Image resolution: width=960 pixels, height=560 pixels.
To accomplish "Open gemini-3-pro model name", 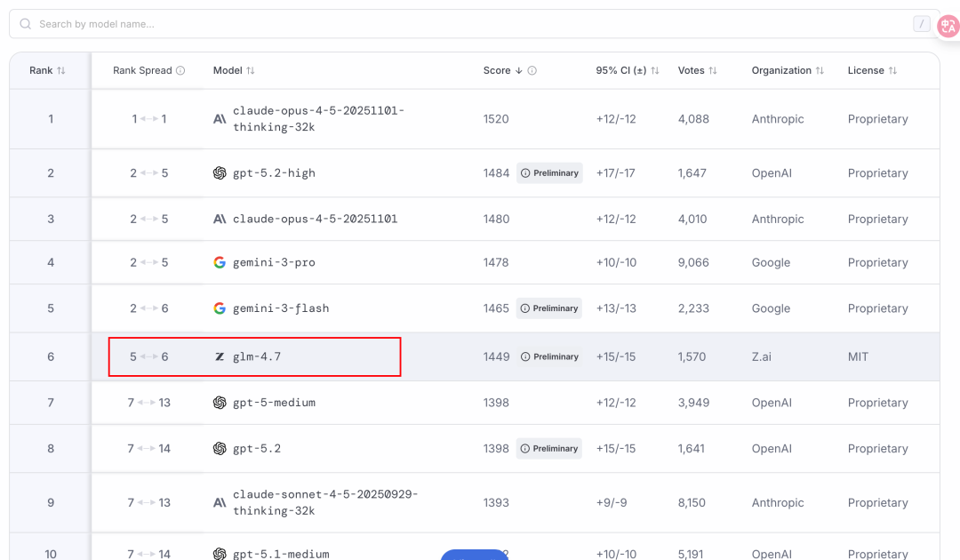I will (x=274, y=262).
